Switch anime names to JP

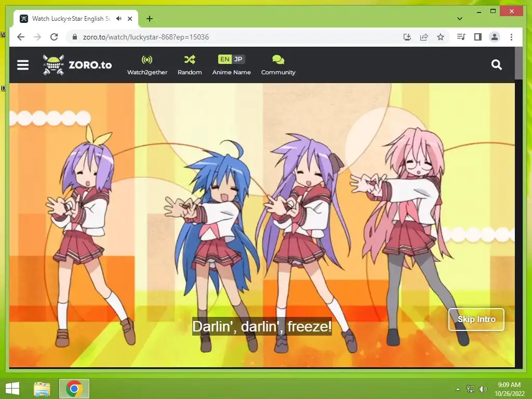[x=238, y=59]
